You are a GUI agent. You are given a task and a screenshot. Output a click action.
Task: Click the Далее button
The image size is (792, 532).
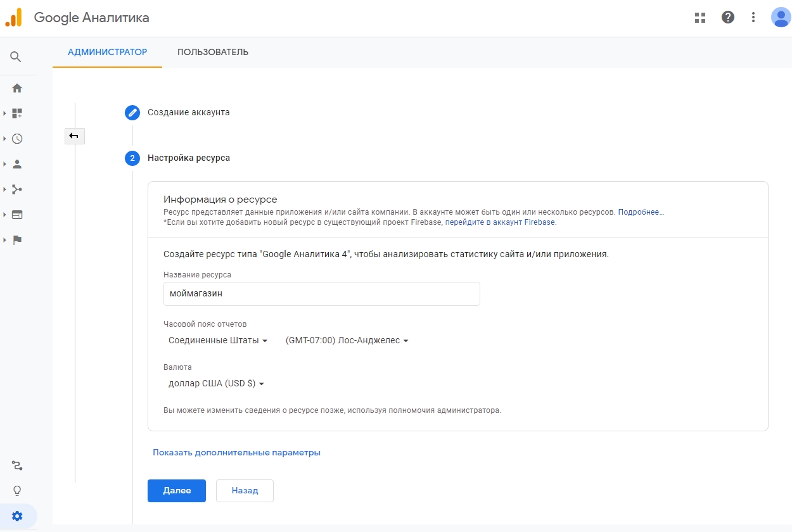(x=177, y=491)
